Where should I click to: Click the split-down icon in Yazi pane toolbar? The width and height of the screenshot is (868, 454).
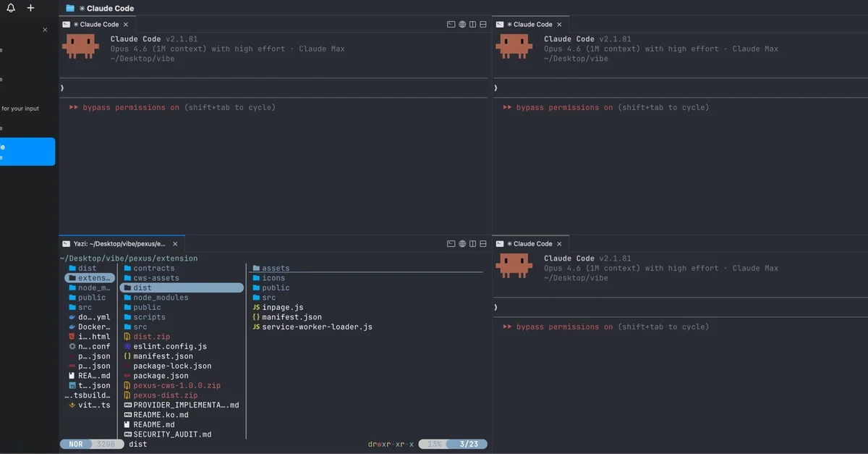coord(483,244)
